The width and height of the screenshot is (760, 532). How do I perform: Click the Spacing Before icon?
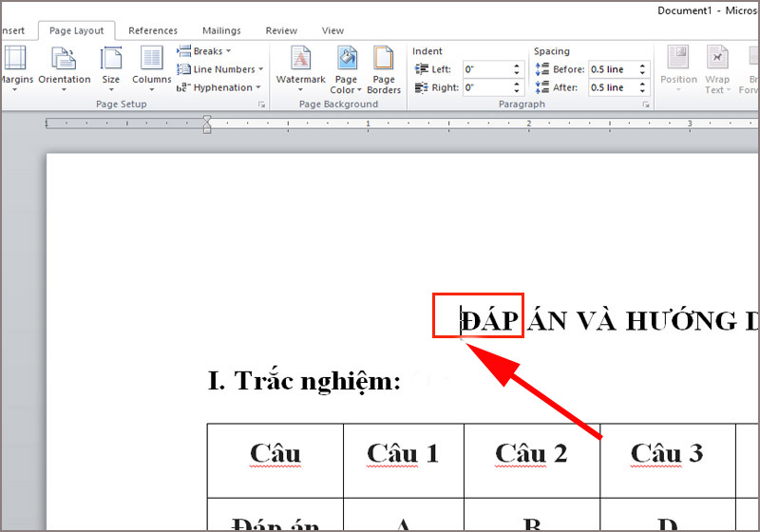[541, 69]
